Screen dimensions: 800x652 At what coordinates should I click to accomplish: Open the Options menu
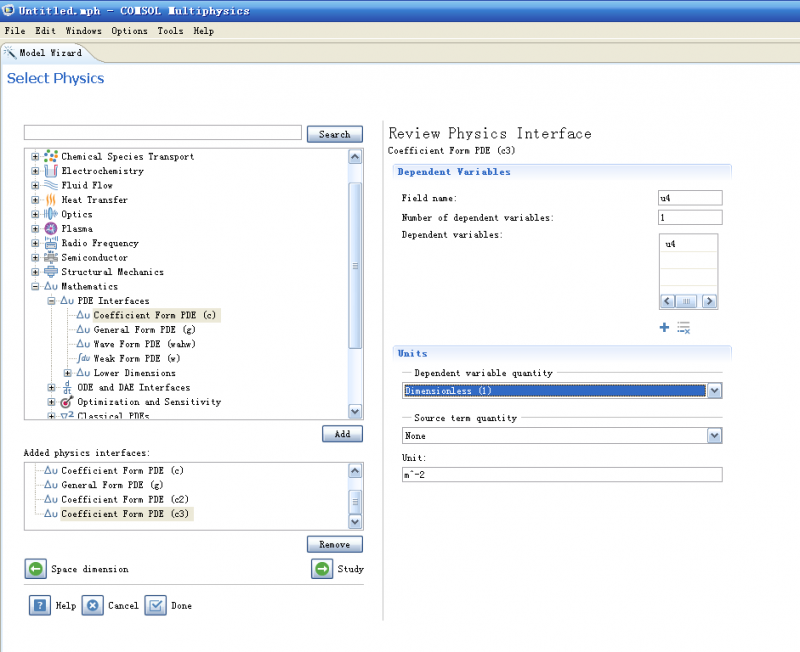click(x=129, y=31)
